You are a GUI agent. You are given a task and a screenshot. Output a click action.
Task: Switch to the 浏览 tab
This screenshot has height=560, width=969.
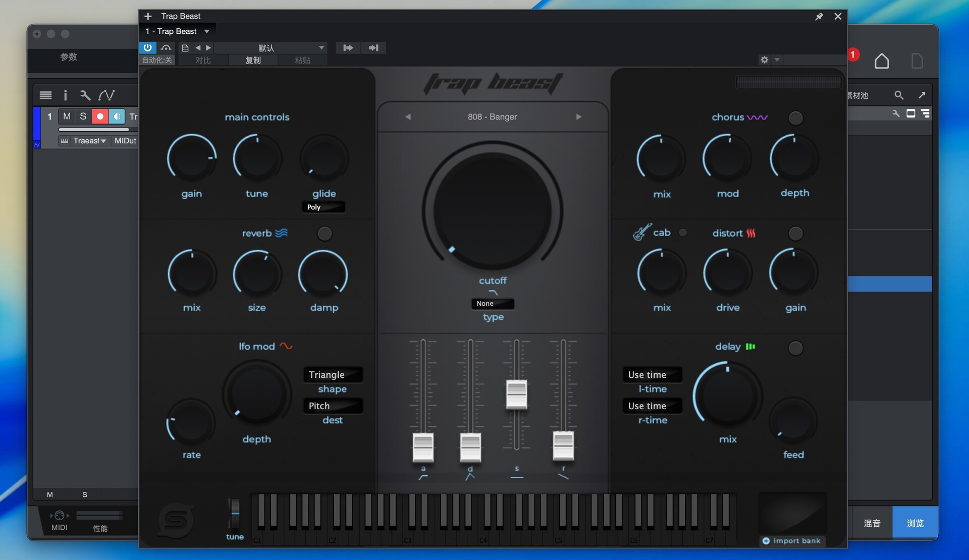914,523
